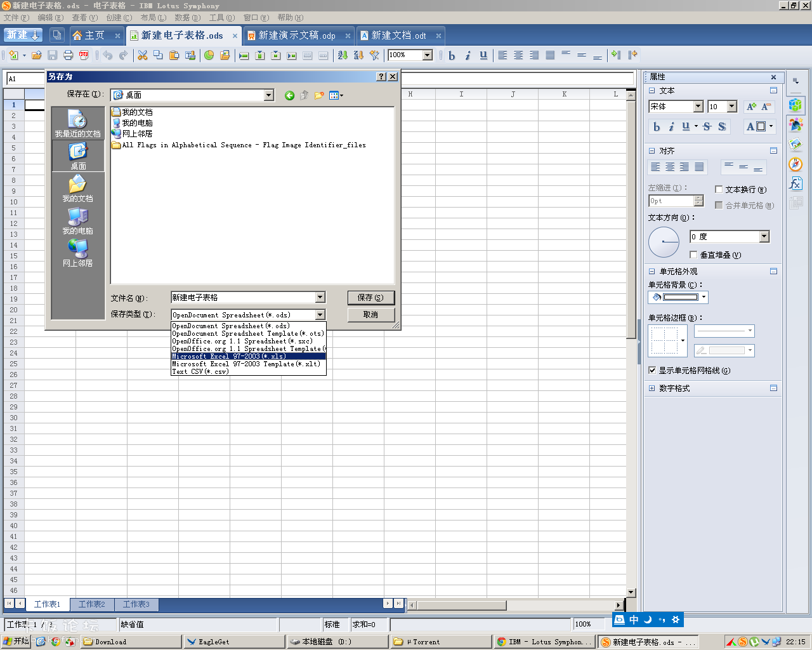Screen dimensions: 812x650
Task: Click the Shadow text icon in properties
Action: click(x=722, y=126)
